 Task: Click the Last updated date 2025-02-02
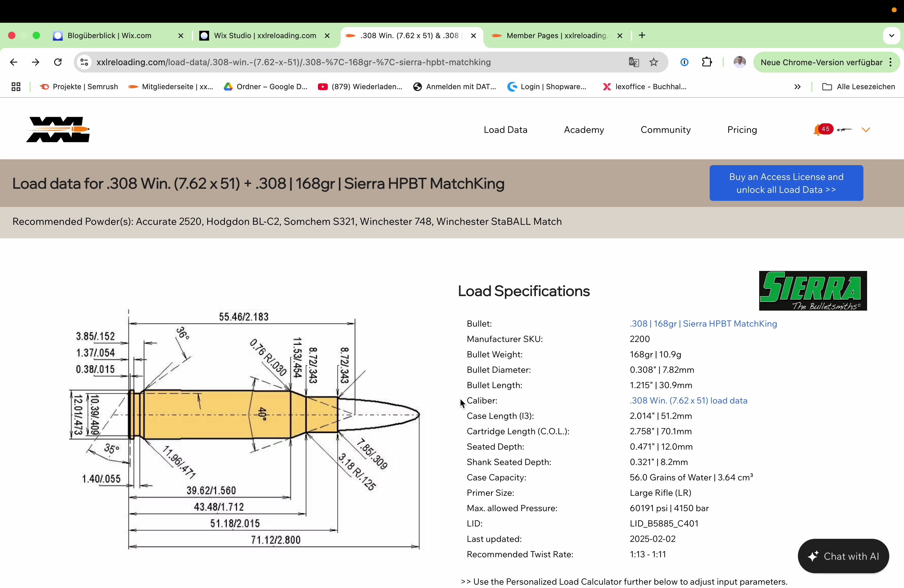pos(652,538)
